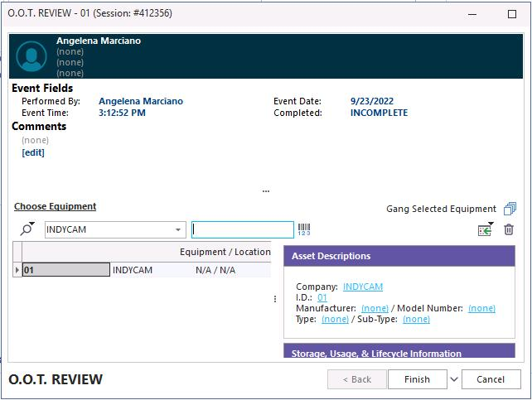Focus the equipment ID text field

tap(243, 229)
